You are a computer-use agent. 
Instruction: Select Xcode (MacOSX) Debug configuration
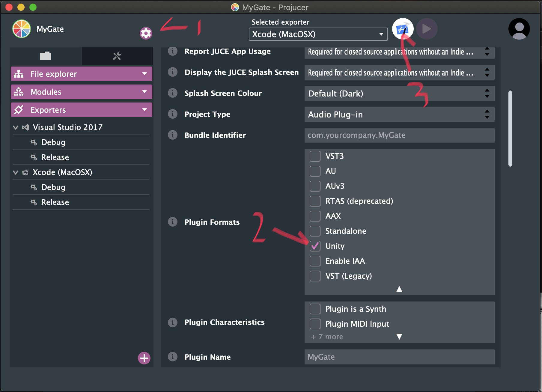click(53, 187)
